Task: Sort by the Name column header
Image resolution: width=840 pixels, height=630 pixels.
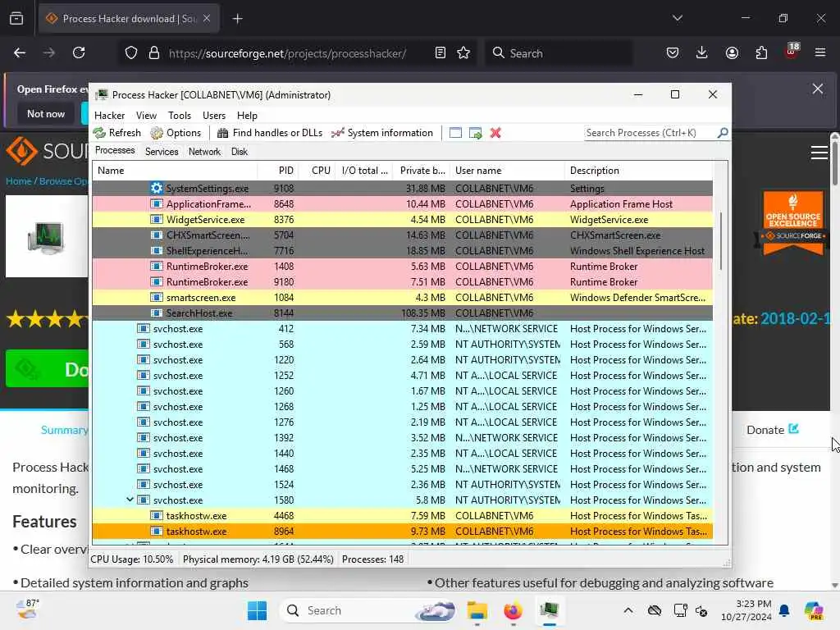Action: click(x=175, y=171)
